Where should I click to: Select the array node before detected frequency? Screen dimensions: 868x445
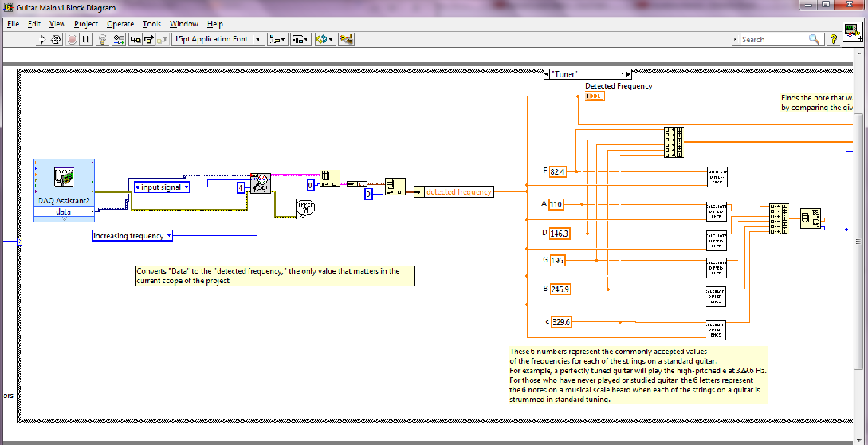click(395, 187)
